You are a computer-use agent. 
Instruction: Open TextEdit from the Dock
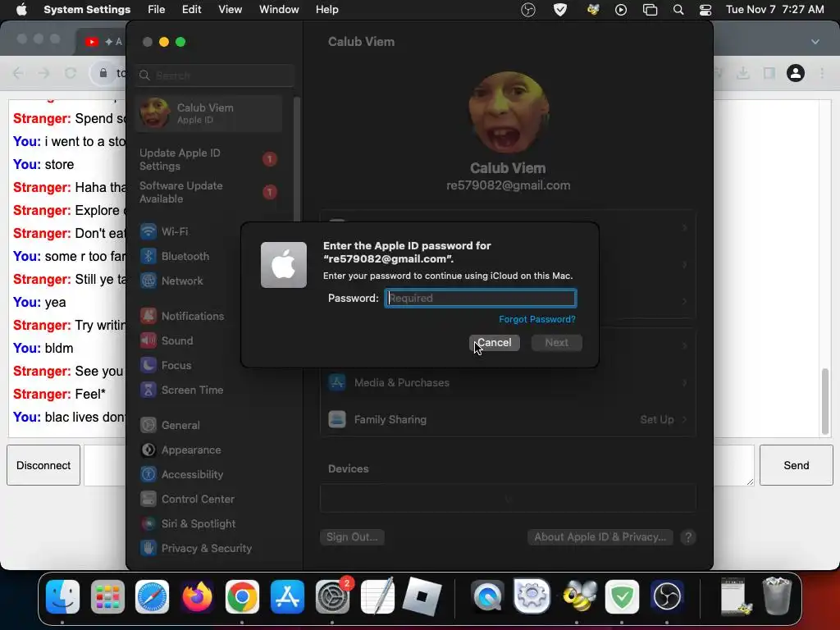tap(377, 597)
